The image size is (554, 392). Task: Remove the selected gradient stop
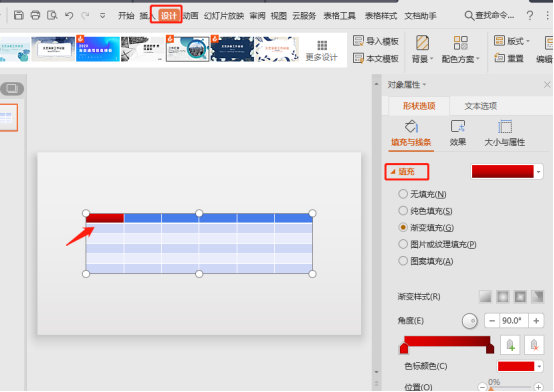pyautogui.click(x=534, y=345)
